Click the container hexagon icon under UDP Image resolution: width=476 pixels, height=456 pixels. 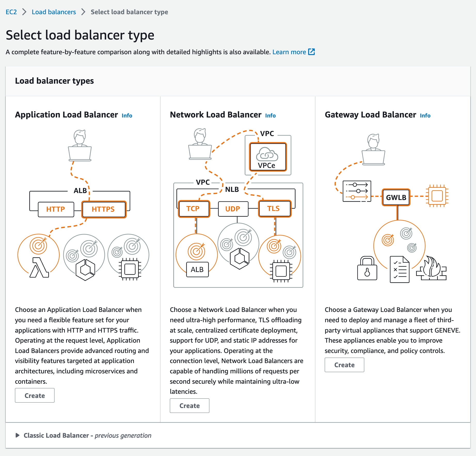[240, 259]
